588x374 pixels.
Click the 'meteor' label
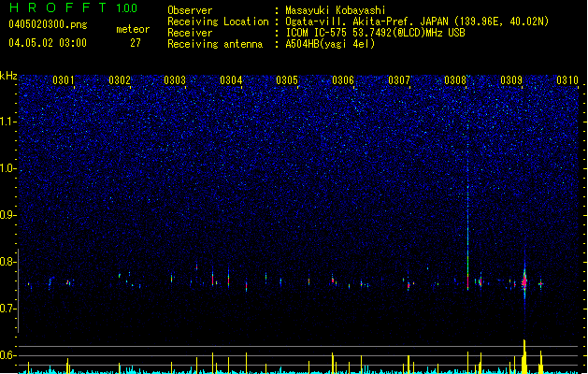pyautogui.click(x=133, y=29)
